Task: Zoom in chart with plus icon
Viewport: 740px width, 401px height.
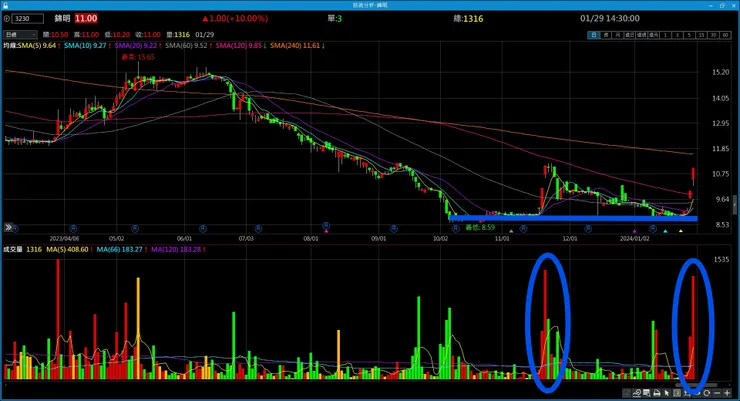Action: (727, 393)
